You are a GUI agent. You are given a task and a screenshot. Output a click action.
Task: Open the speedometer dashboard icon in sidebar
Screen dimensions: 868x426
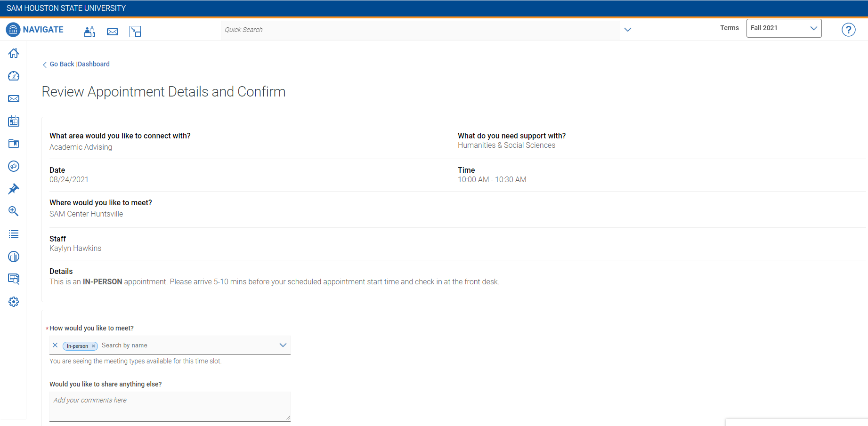[x=14, y=76]
